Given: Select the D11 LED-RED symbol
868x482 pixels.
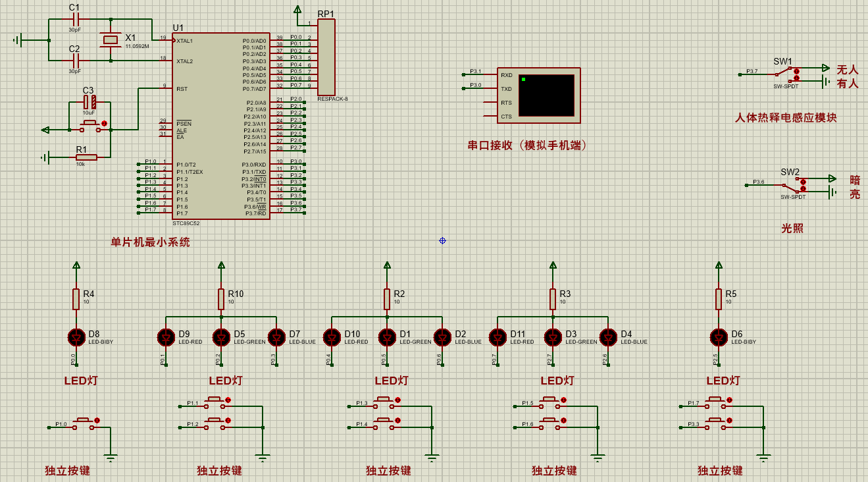Looking at the screenshot, I should coord(498,337).
